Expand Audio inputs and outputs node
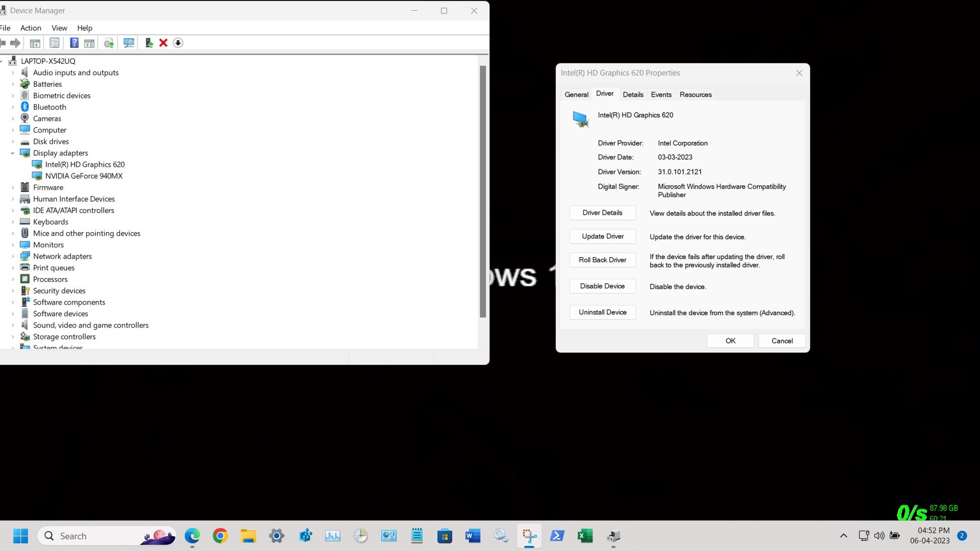This screenshot has height=551, width=980. point(13,73)
